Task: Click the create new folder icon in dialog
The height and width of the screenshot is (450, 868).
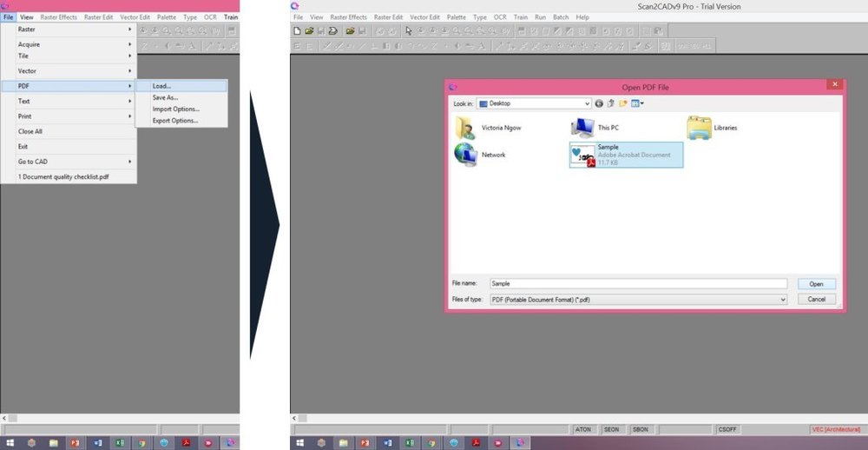Action: (622, 103)
